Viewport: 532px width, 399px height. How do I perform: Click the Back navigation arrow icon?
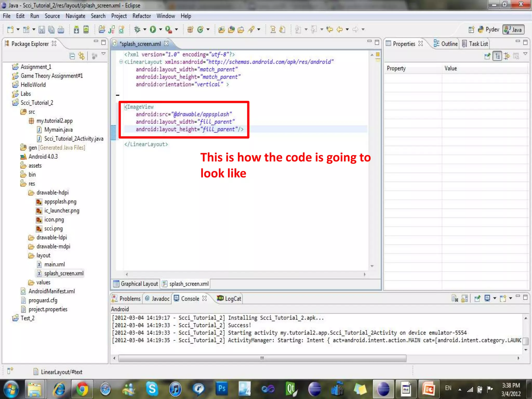340,30
